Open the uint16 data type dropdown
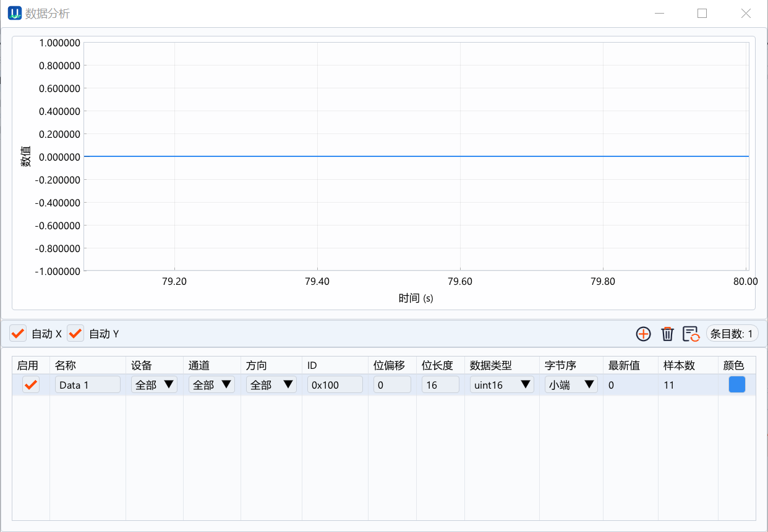This screenshot has height=532, width=768. [x=502, y=385]
